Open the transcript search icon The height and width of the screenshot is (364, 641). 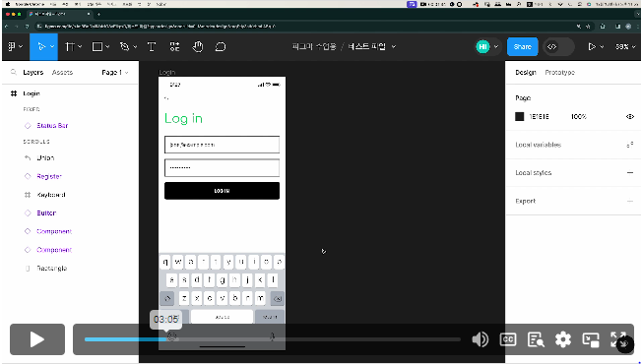point(536,339)
